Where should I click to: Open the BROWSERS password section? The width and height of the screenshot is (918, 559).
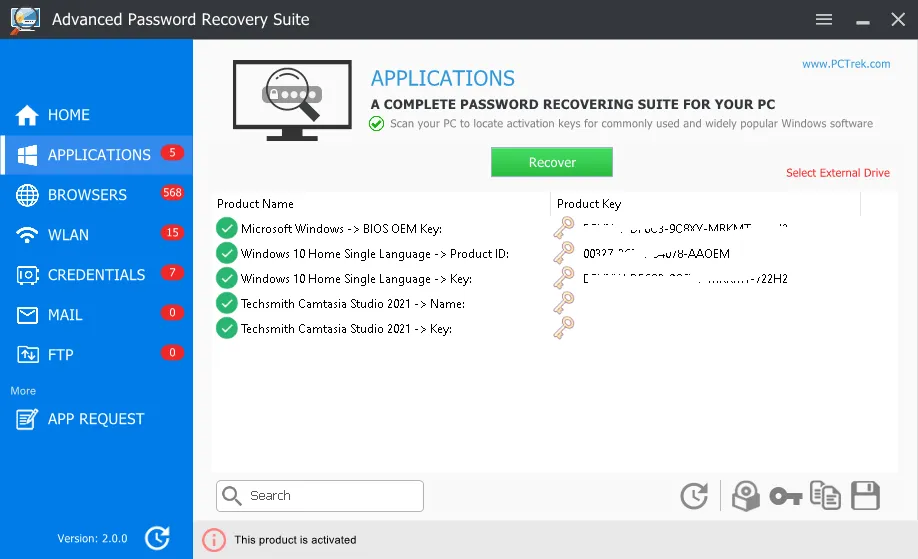(87, 195)
